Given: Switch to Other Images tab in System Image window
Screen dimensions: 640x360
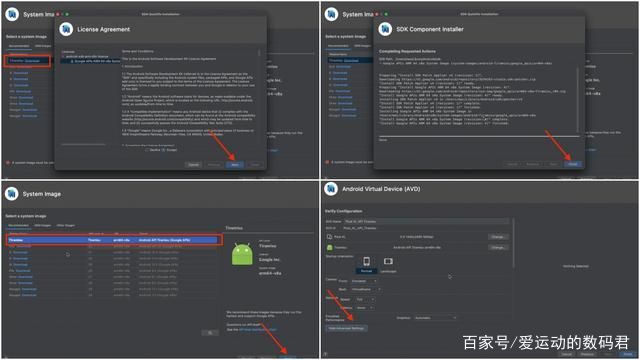Looking at the screenshot, I should click(66, 225).
